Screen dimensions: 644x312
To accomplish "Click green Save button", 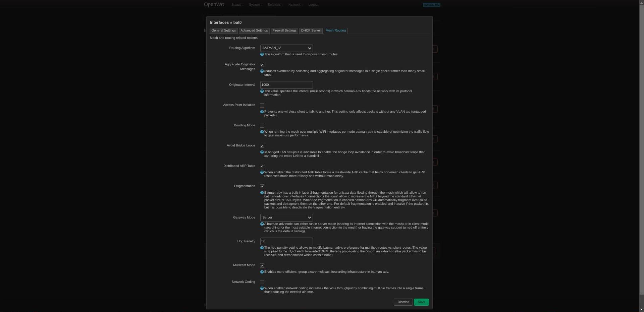I will coord(421,302).
